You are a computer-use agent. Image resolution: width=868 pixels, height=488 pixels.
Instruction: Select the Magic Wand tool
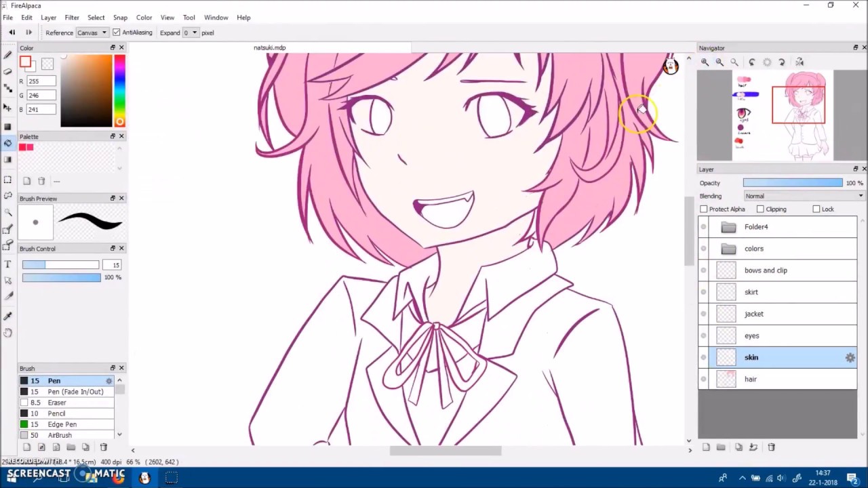click(x=7, y=212)
